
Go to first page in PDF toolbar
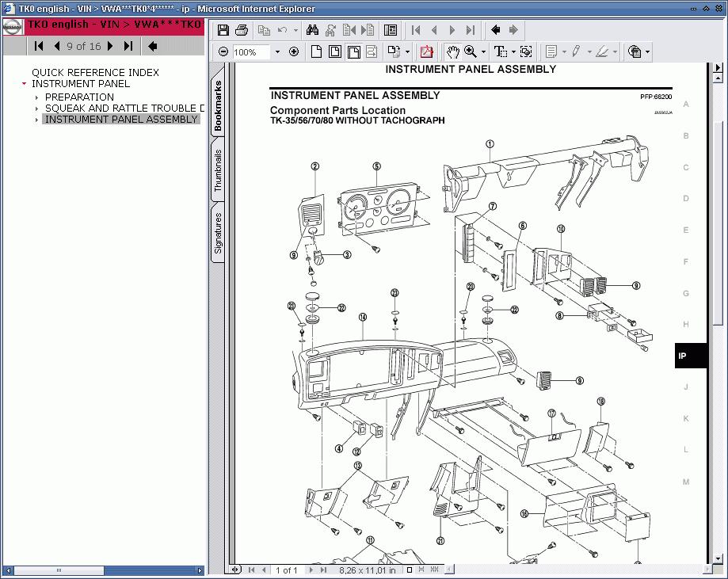click(x=416, y=30)
